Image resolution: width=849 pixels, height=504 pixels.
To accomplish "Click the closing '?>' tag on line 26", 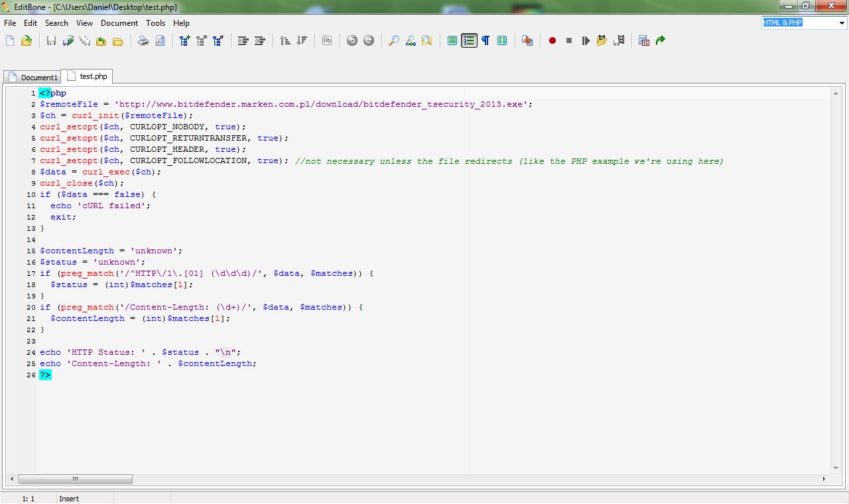I will tap(45, 375).
